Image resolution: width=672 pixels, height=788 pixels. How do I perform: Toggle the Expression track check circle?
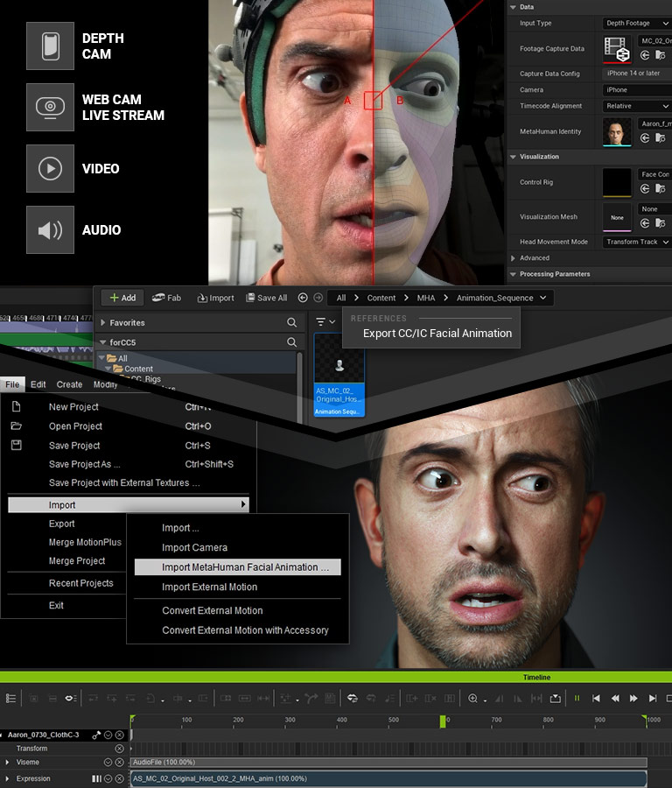tap(108, 778)
